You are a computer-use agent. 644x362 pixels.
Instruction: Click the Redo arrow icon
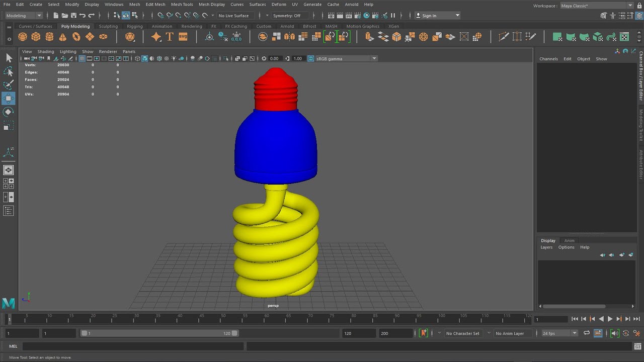pyautogui.click(x=92, y=16)
